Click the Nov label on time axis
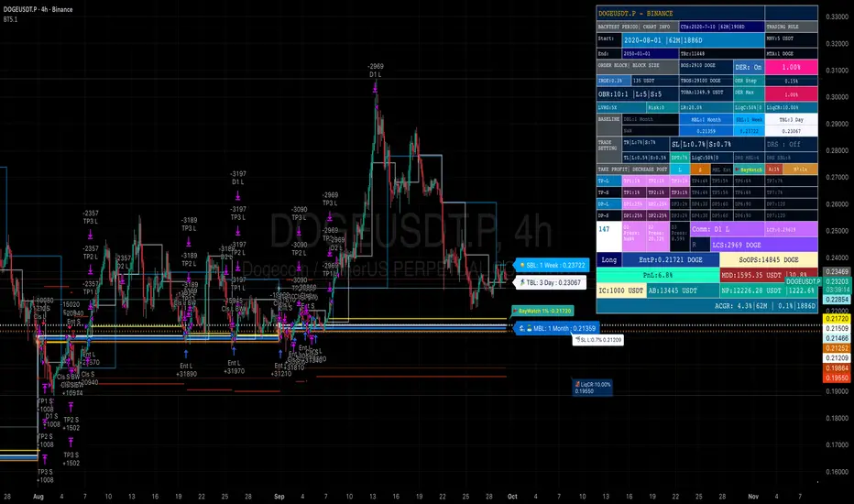 tap(753, 497)
